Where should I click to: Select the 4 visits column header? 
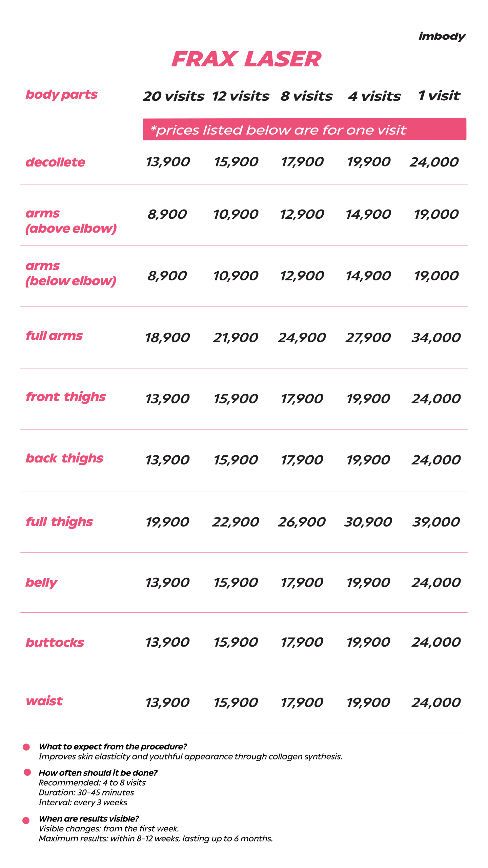(x=374, y=96)
